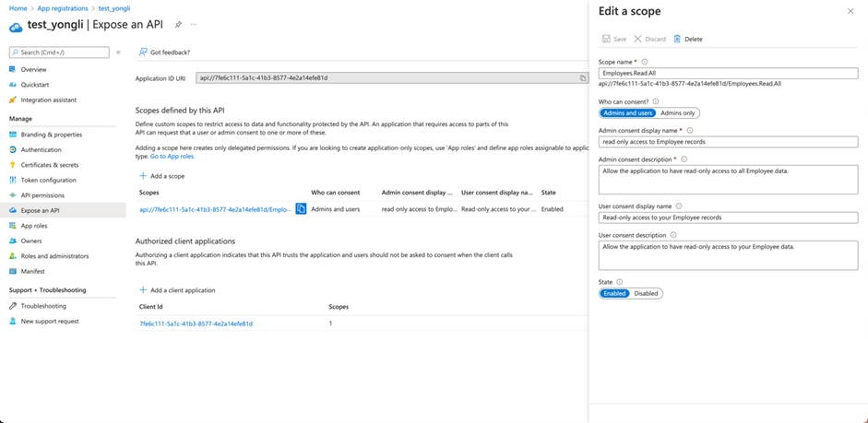
Task: Follow the Go to App roles link
Action: 172,157
